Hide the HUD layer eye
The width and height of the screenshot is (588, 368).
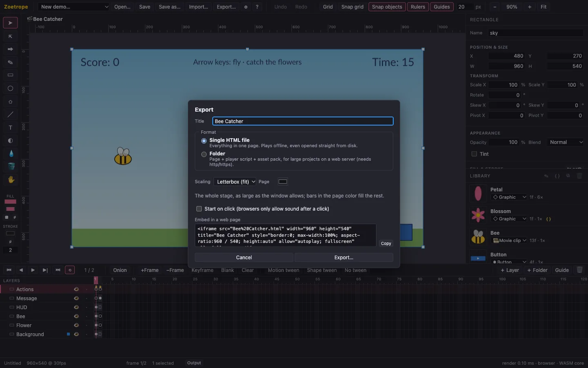click(x=76, y=307)
